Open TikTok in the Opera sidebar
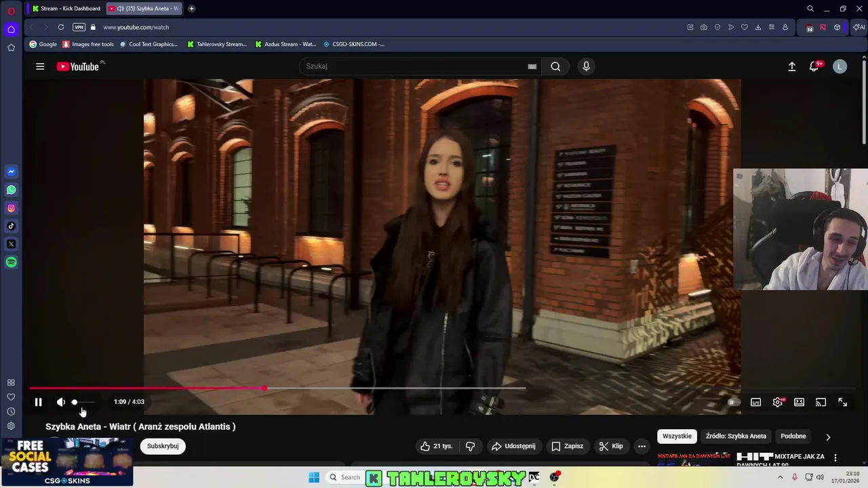The width and height of the screenshot is (868, 488). (x=11, y=226)
